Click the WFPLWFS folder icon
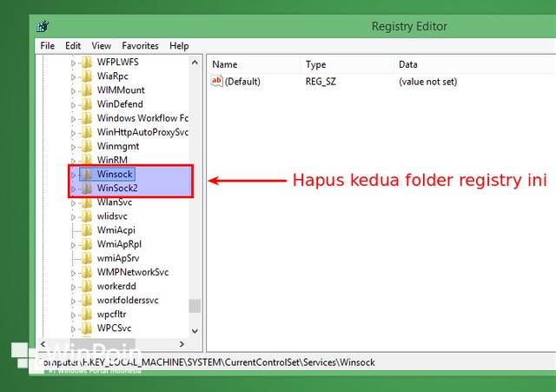The image size is (556, 392). coord(87,62)
